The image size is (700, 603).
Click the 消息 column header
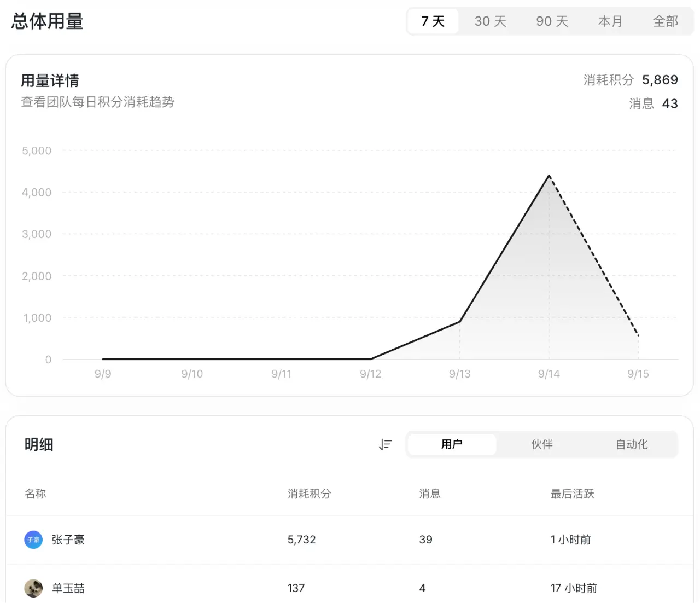430,494
